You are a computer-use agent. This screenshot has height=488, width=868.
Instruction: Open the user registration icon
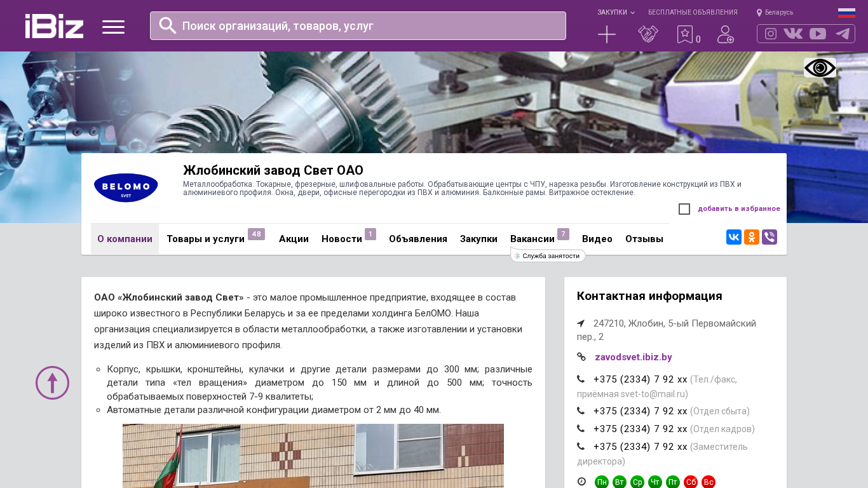click(x=726, y=34)
